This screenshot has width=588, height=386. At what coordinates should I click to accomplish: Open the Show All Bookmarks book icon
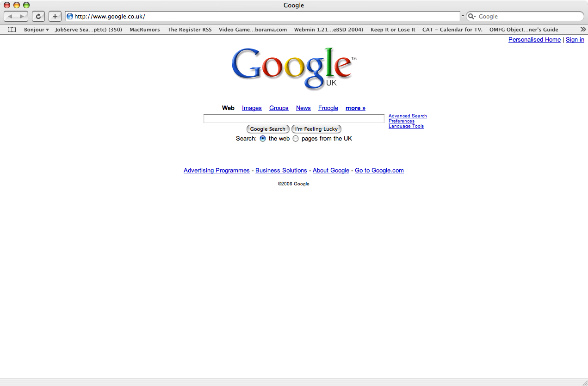point(12,30)
